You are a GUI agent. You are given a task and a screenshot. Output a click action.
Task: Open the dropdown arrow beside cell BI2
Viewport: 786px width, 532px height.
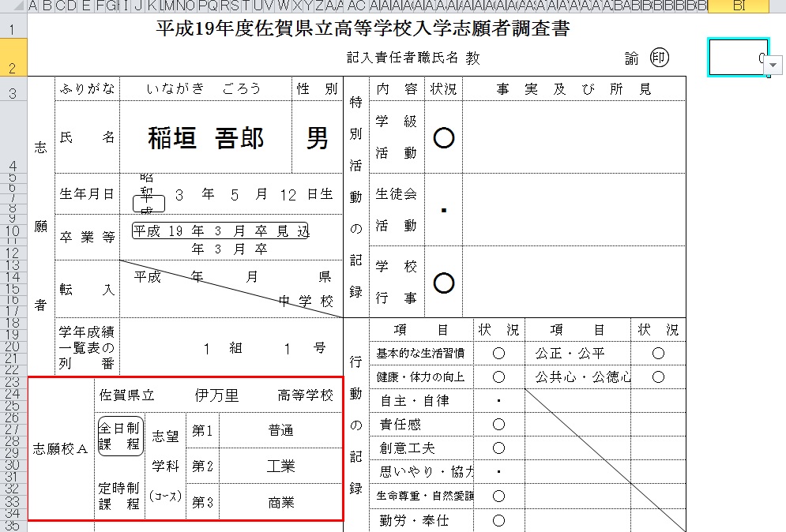(x=773, y=66)
